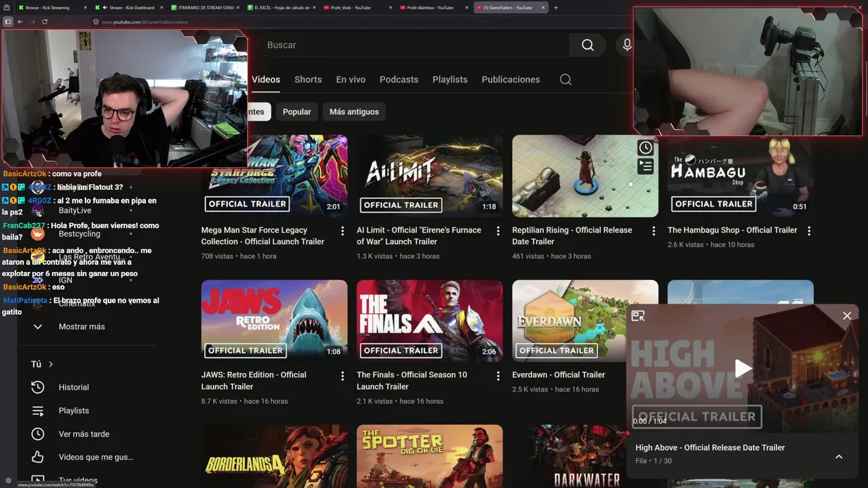Open The Spotter Dig or Die thumbnail
The image size is (868, 488).
[430, 456]
